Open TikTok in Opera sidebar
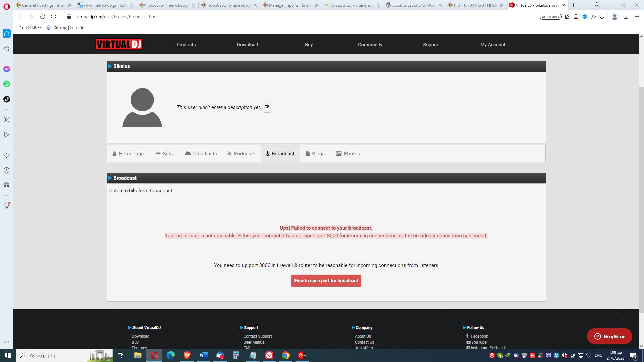 coord(7,99)
